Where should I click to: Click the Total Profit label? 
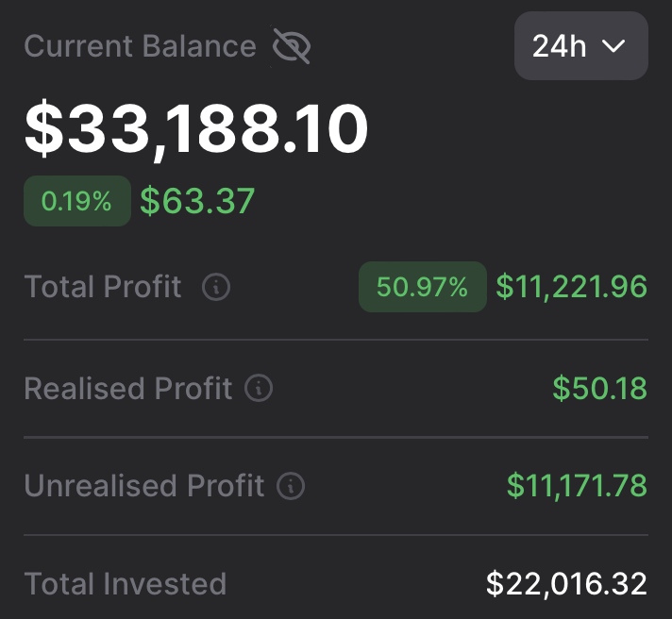[x=103, y=287]
